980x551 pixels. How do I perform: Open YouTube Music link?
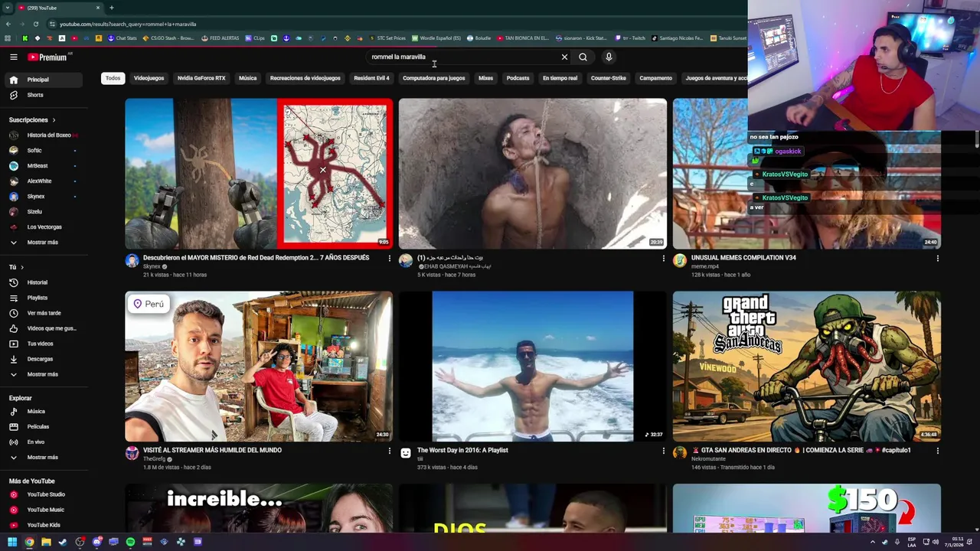click(44, 510)
